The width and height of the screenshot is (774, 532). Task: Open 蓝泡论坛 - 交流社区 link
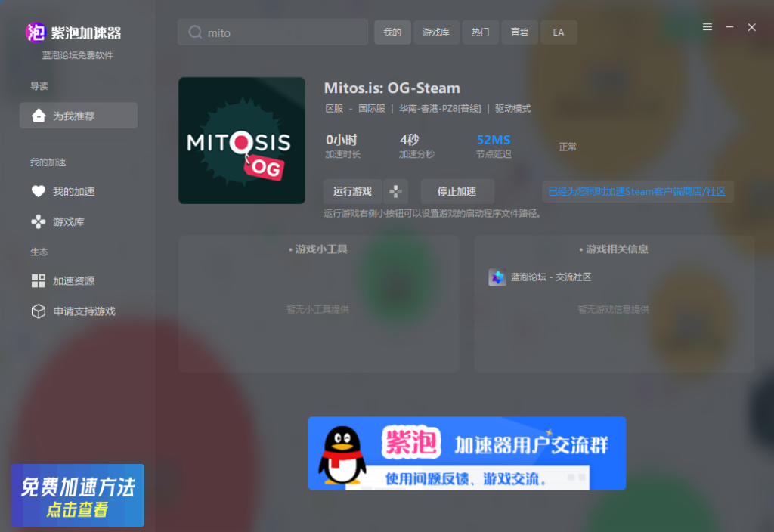(x=551, y=277)
